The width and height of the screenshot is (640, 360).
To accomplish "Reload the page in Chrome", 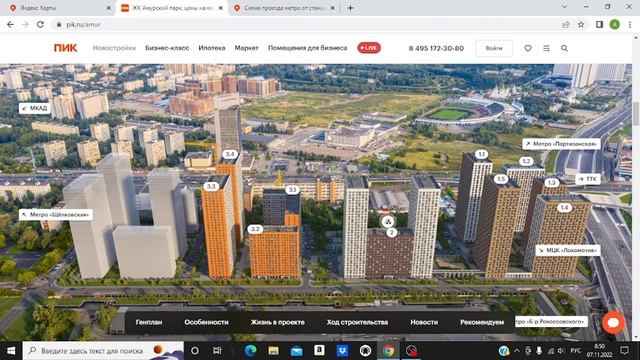I will pos(40,24).
